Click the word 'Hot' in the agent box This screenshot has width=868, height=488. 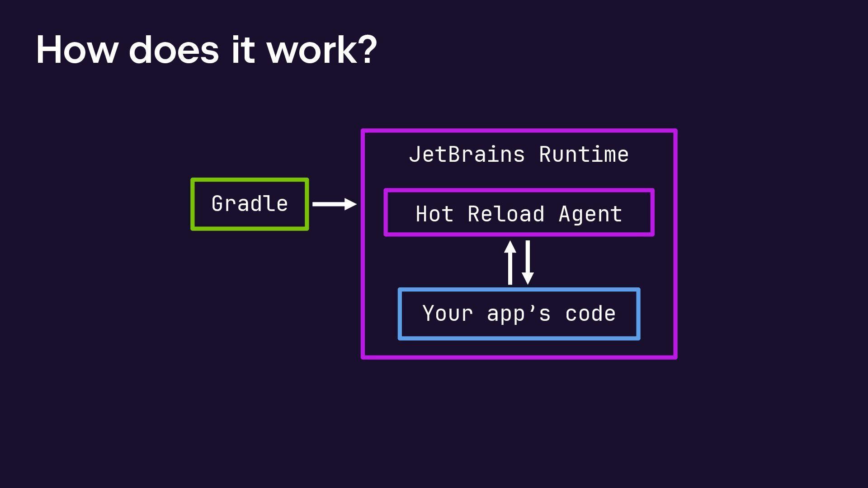click(x=434, y=214)
